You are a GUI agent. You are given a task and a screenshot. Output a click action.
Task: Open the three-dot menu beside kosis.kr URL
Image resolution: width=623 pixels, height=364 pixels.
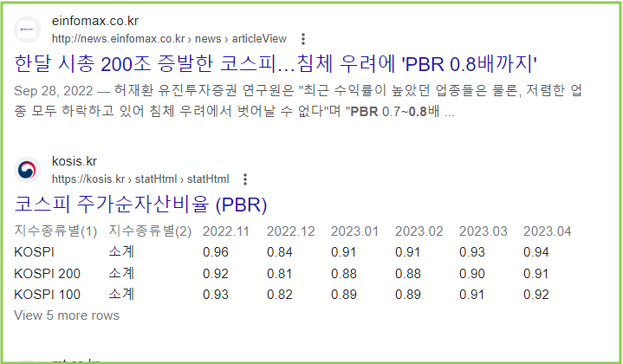coord(245,179)
